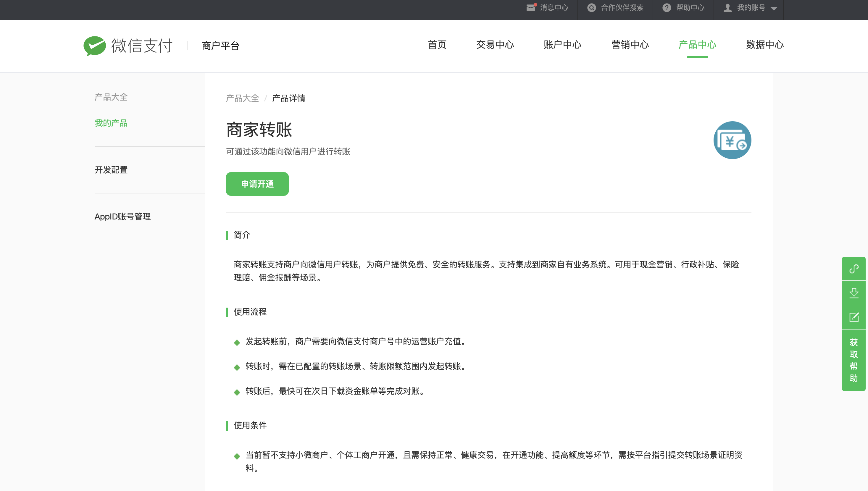Select 开发配置 in the left sidebar
The image size is (868, 491).
tap(111, 169)
